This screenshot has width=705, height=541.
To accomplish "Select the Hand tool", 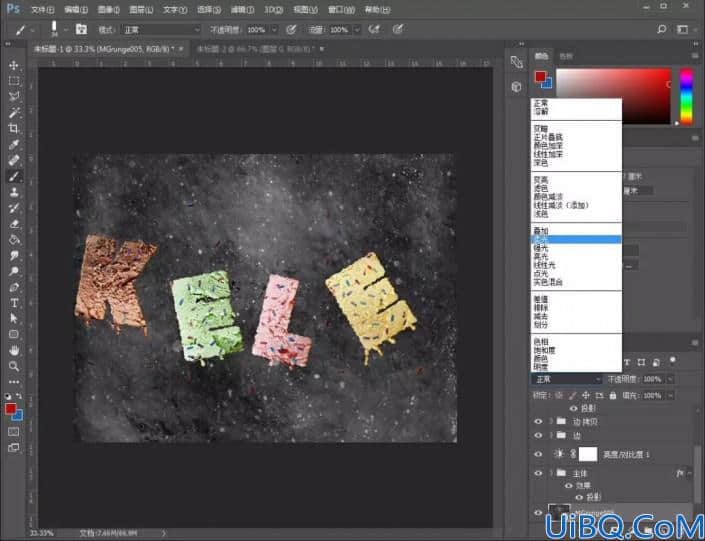I will point(14,350).
